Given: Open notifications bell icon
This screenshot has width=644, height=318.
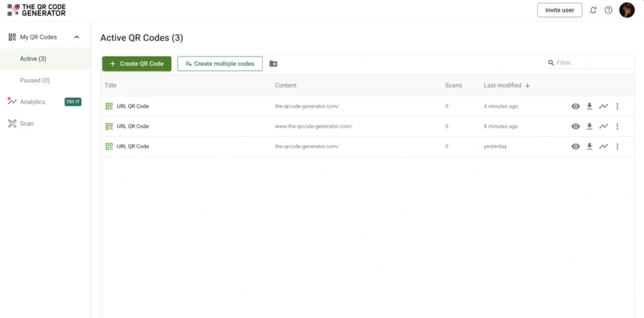Looking at the screenshot, I should pyautogui.click(x=593, y=10).
